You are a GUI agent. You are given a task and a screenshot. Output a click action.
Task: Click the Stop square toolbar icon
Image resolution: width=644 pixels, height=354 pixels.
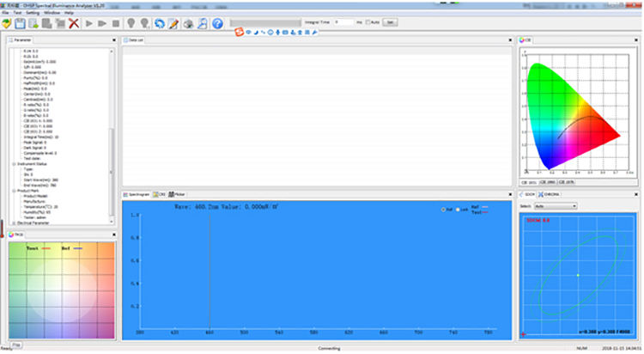click(x=115, y=23)
